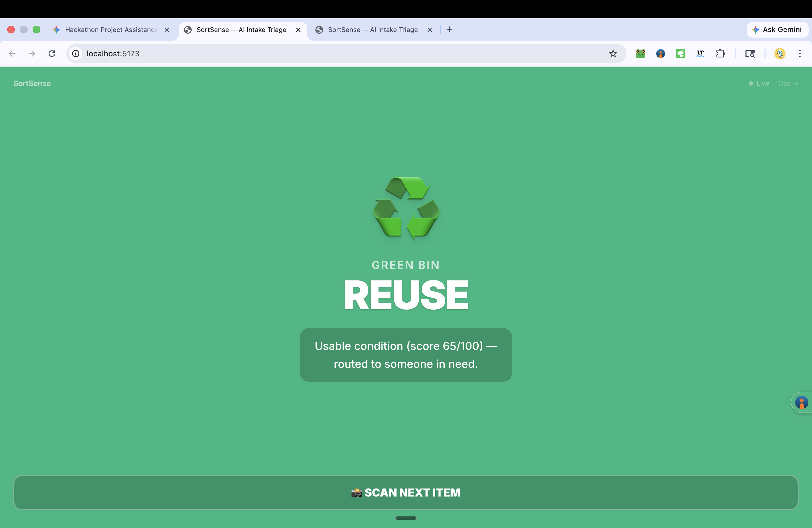Screen dimensions: 812x528
Task: Reload the localhost page
Action: [x=52, y=54]
